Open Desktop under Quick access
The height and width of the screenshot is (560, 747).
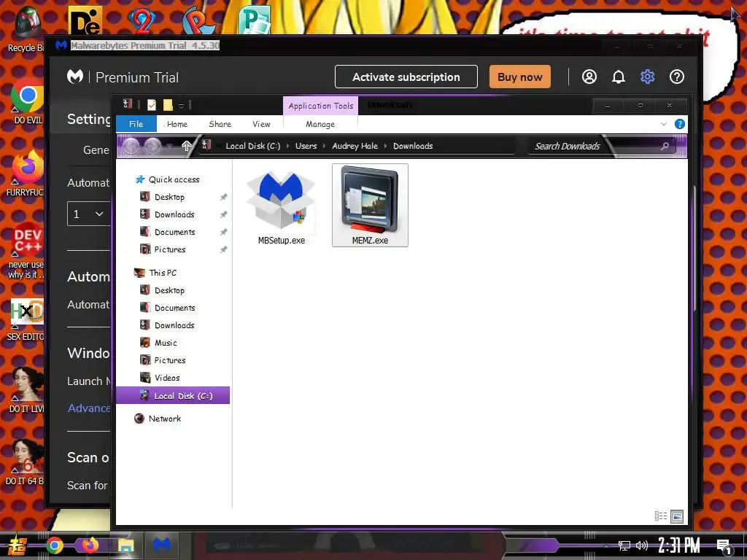click(169, 197)
